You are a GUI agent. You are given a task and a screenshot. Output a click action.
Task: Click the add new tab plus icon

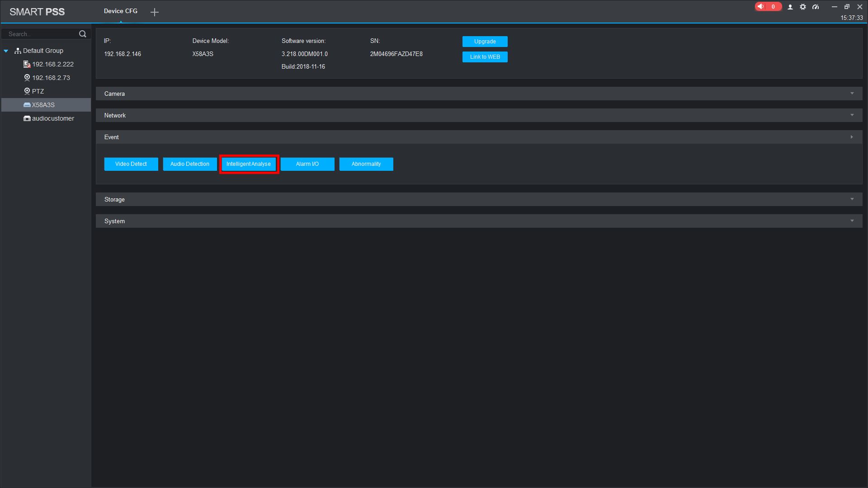tap(155, 12)
